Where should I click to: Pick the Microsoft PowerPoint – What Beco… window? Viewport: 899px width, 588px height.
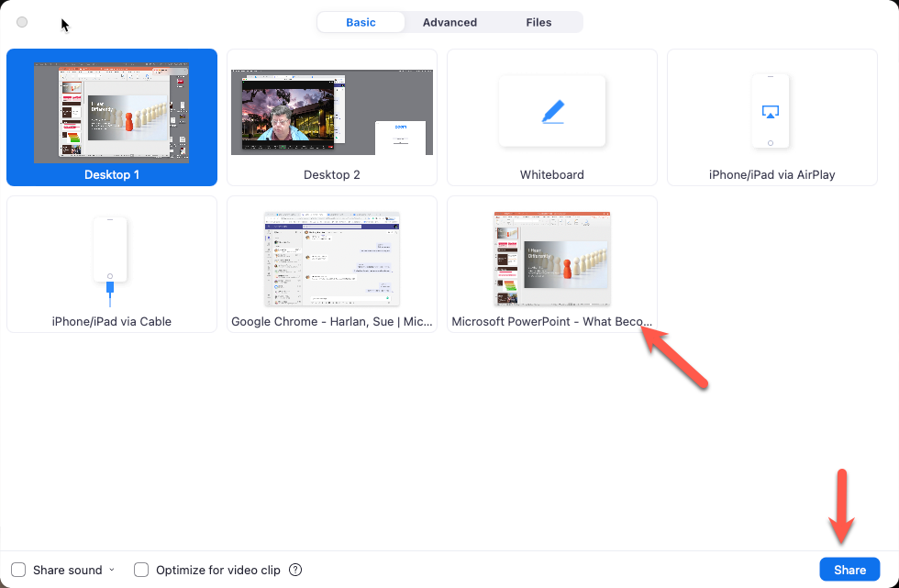[x=551, y=259]
